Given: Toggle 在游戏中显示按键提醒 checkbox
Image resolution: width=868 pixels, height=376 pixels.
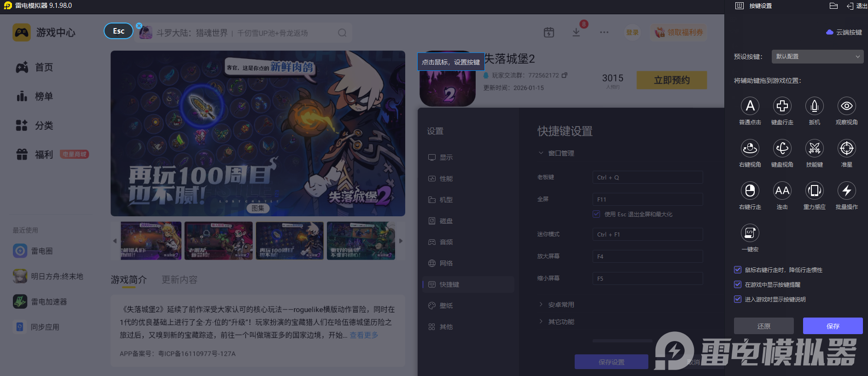Looking at the screenshot, I should point(738,284).
